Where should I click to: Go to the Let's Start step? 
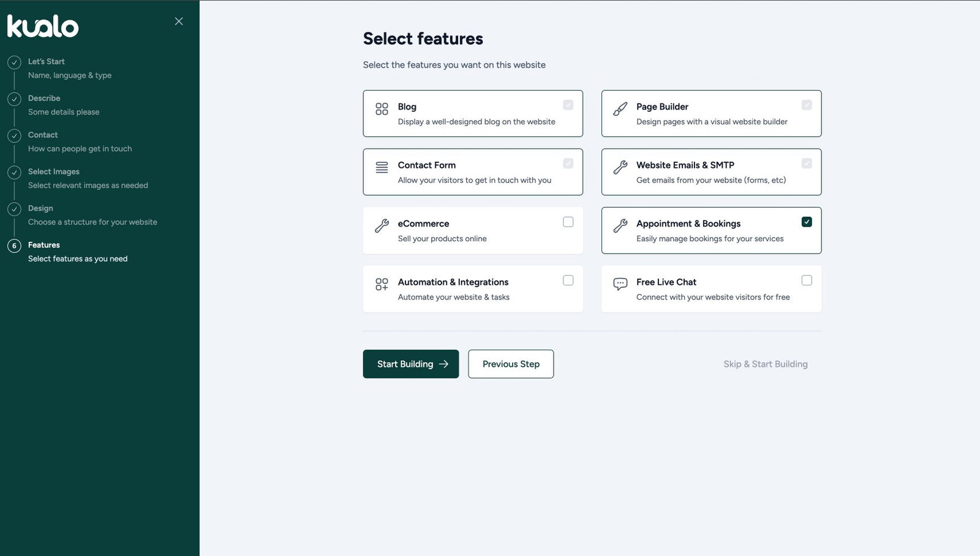46,62
